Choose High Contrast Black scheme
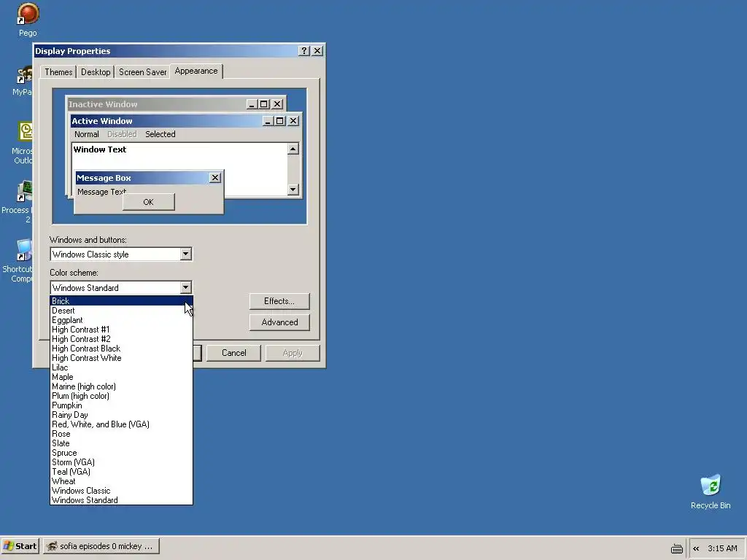This screenshot has width=747, height=560. [122, 349]
